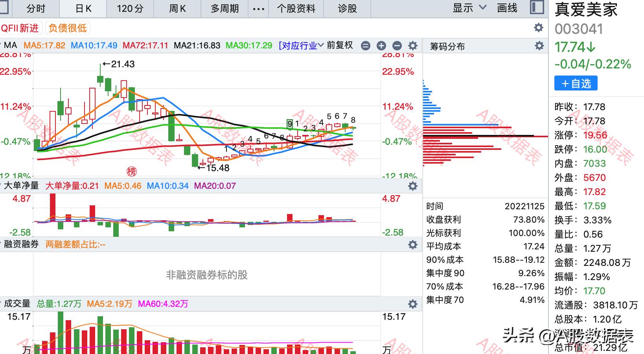Image resolution: width=644 pixels, height=354 pixels.
Task: Expand the 显示 dropdown menu
Action: (469, 8)
